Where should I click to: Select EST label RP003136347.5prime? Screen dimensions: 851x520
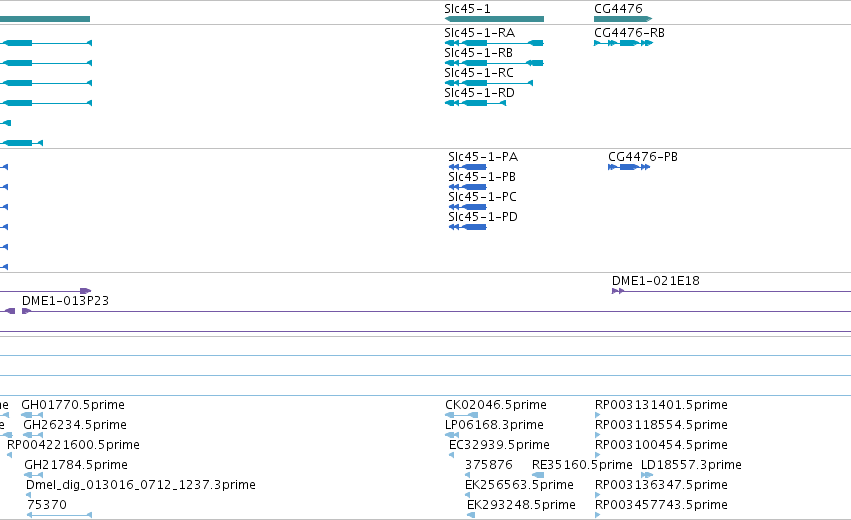tap(661, 485)
